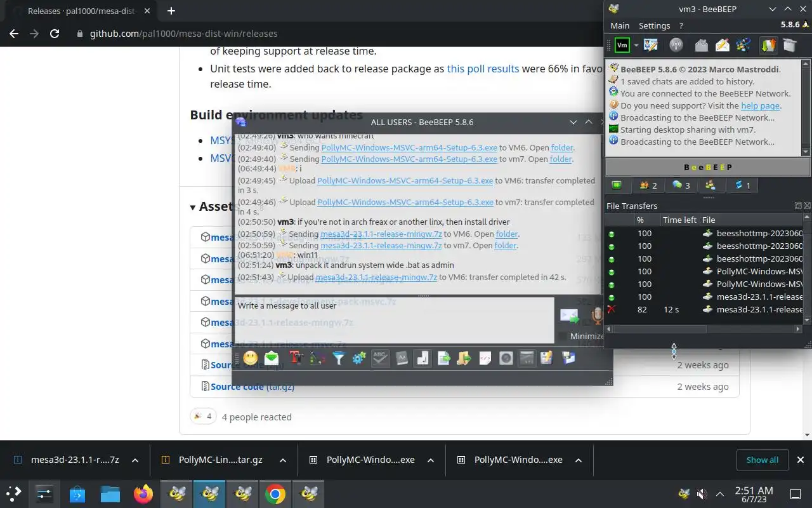Click the 82 percent progress cell
This screenshot has height=508, width=812.
(643, 309)
